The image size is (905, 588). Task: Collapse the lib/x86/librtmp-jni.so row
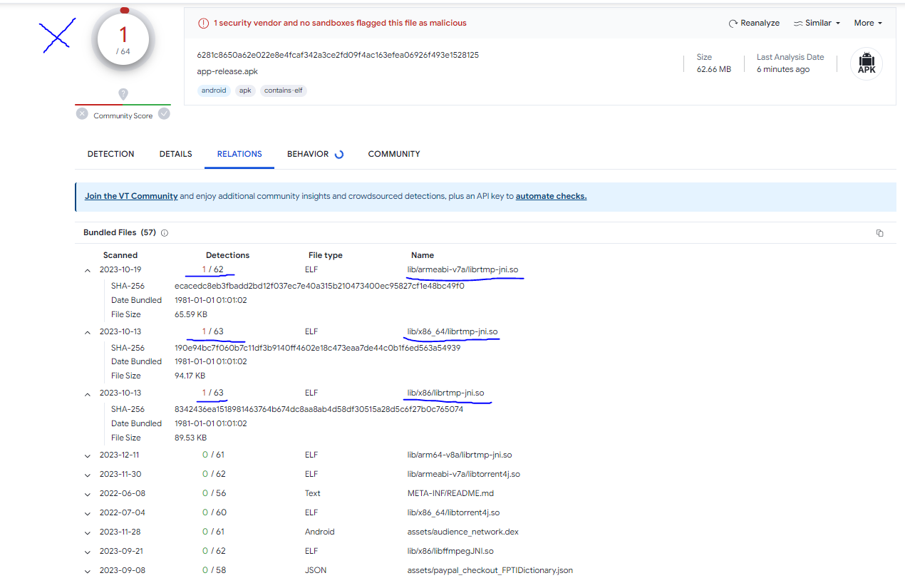click(x=88, y=393)
